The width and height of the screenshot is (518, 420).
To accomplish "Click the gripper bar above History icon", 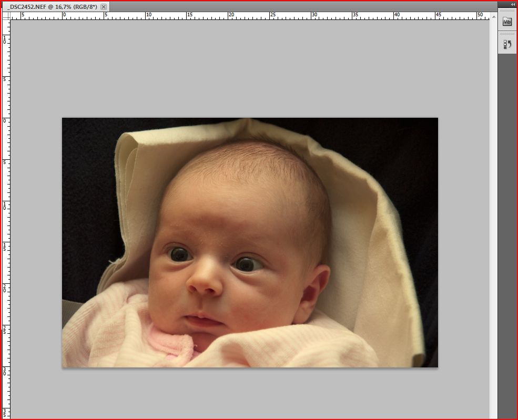I will coord(507,34).
